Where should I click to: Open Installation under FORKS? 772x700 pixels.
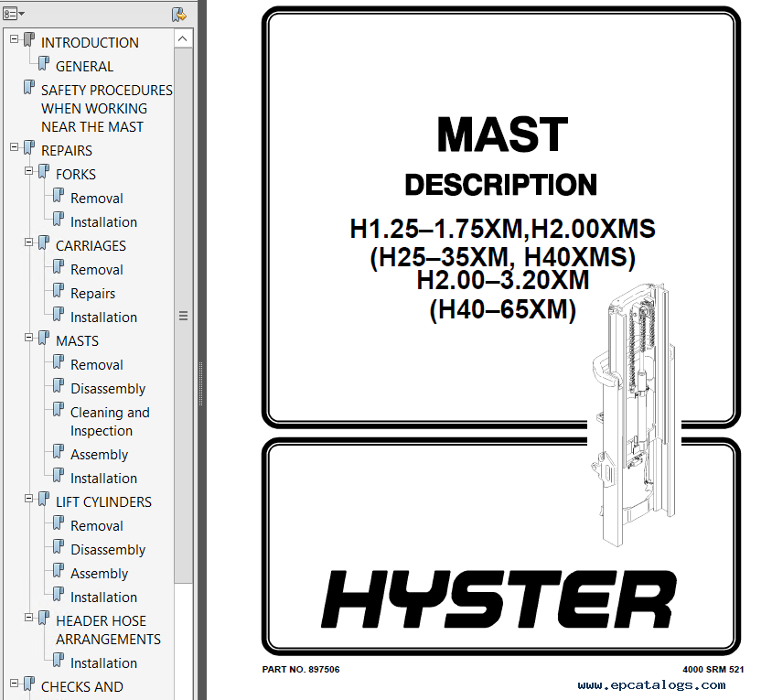click(103, 222)
